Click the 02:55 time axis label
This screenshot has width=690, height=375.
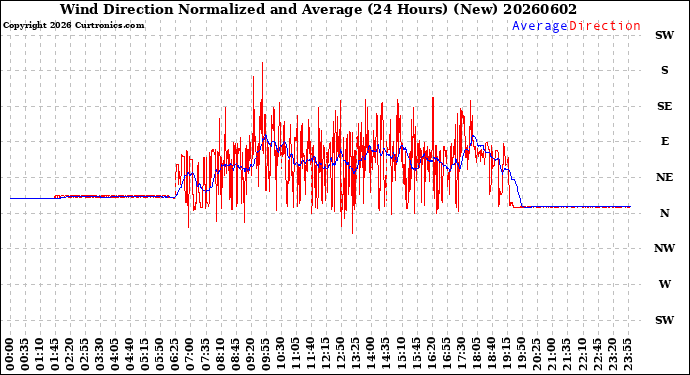85,355
